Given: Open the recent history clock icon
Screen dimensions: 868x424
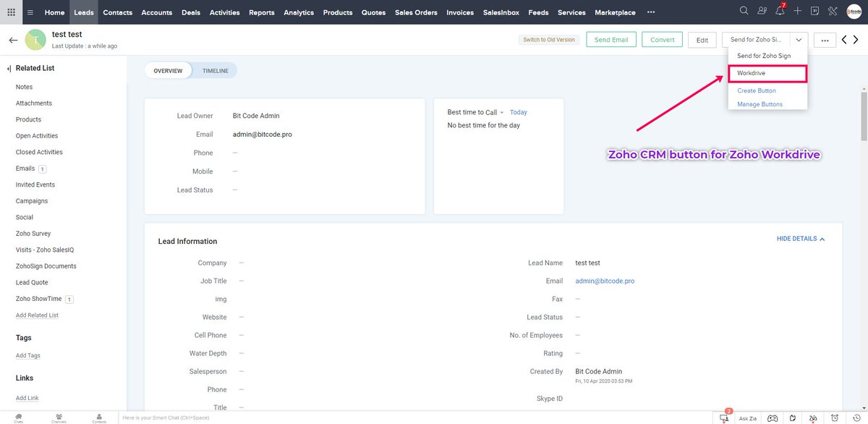Looking at the screenshot, I should [x=856, y=418].
